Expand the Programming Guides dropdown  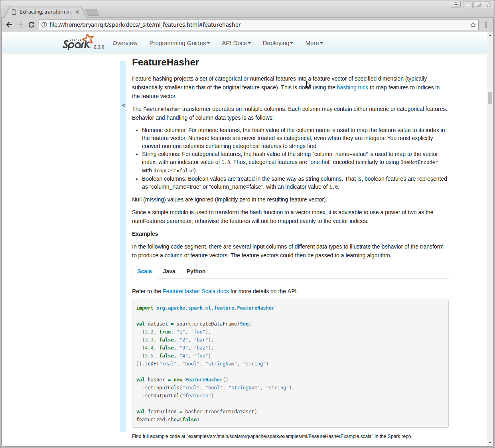pos(179,43)
